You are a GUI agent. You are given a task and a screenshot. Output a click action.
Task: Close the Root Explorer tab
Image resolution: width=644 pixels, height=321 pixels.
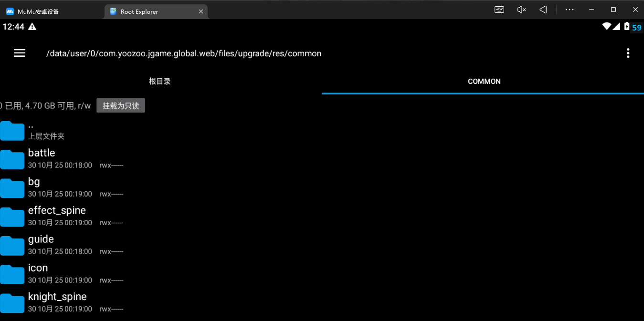tap(201, 11)
